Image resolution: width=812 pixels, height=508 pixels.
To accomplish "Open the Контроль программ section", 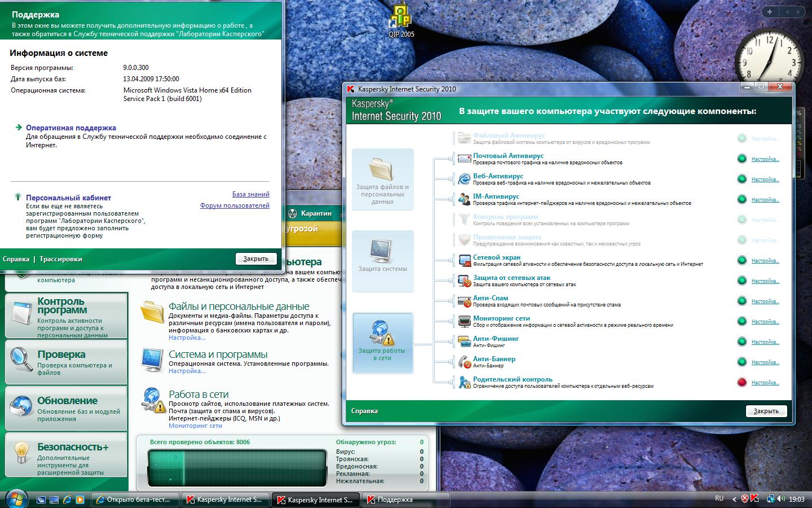I will point(67,316).
